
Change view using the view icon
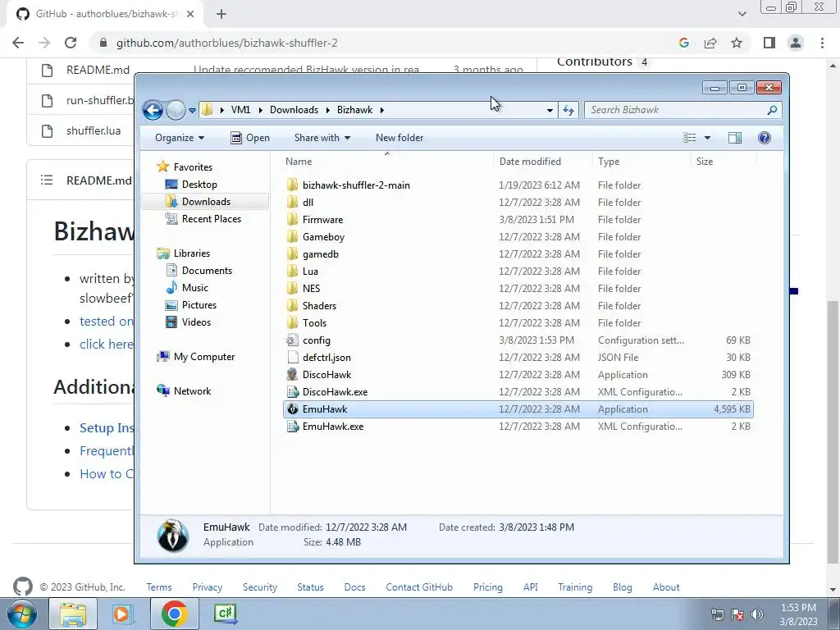689,138
